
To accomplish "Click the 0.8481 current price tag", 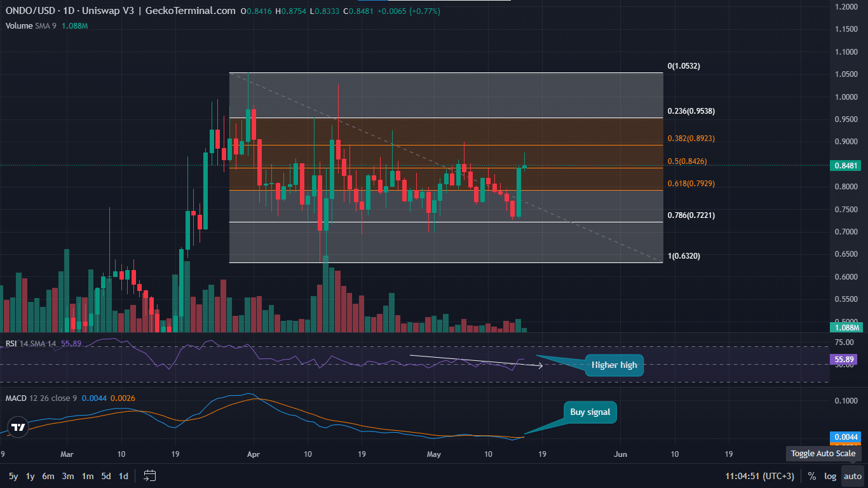I will point(845,166).
